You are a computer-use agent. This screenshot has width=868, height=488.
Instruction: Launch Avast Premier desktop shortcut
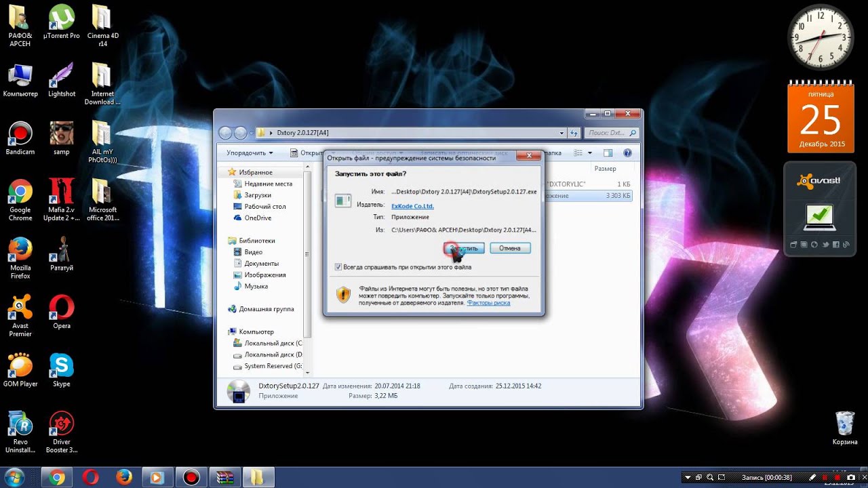coord(20,317)
